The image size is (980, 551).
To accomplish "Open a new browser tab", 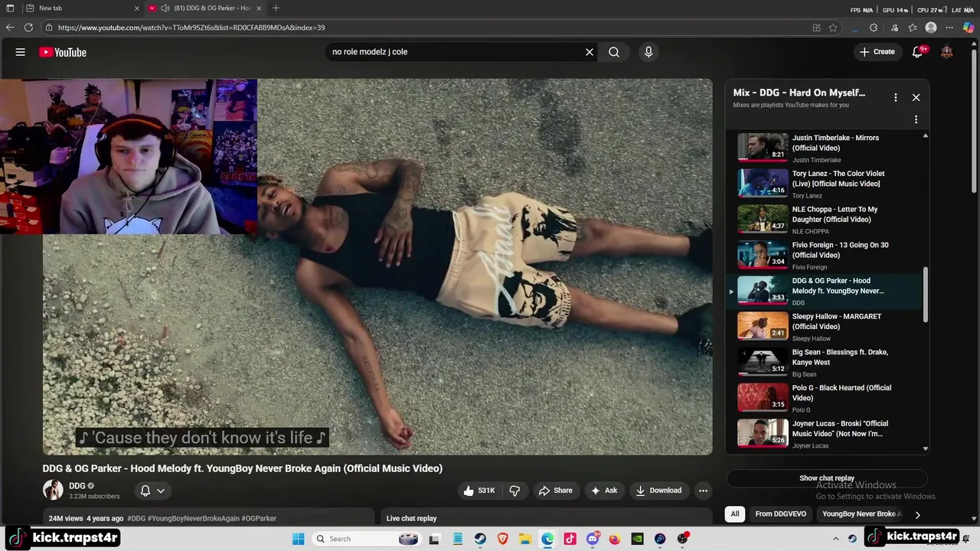I will tap(276, 8).
